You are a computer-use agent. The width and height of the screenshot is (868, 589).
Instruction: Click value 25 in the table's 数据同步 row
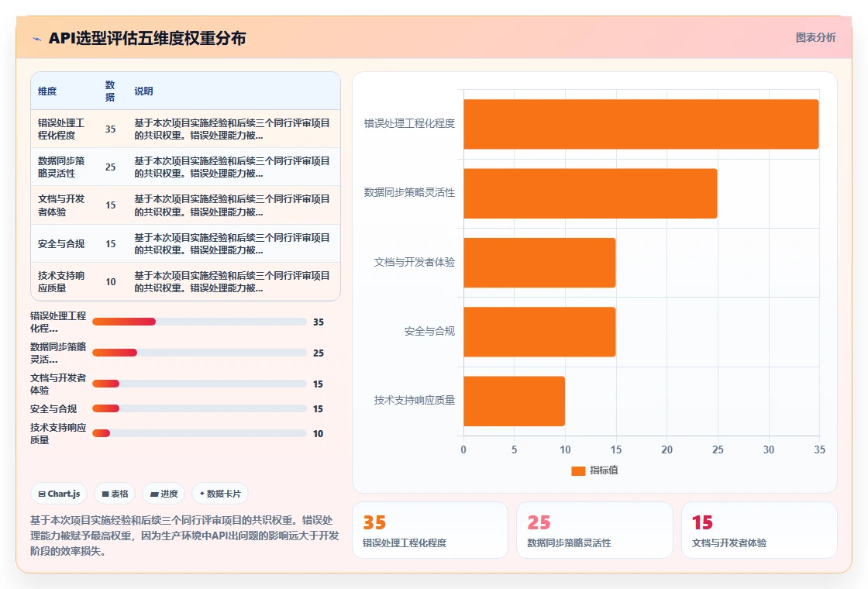click(x=110, y=167)
